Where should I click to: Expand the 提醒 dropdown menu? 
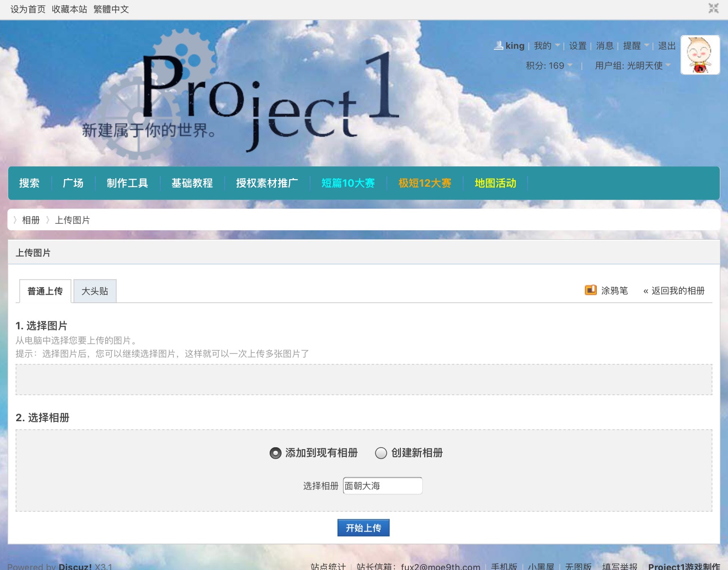[636, 45]
